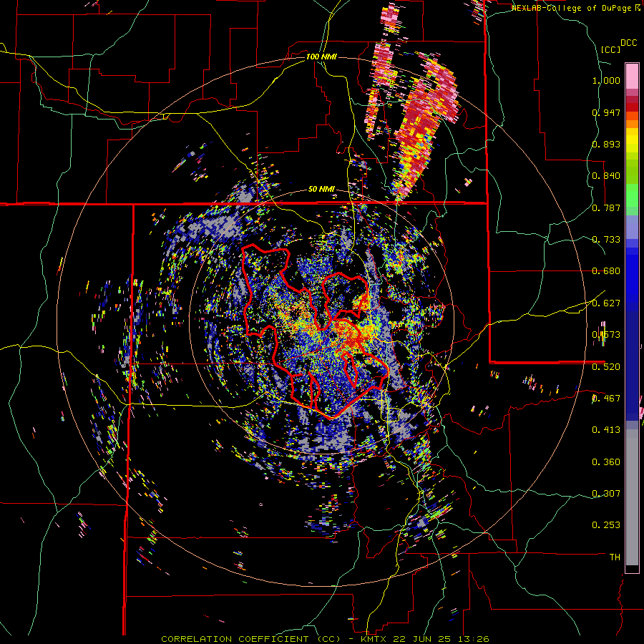
Task: Click the gray lower segment of color bar
Action: [632, 497]
